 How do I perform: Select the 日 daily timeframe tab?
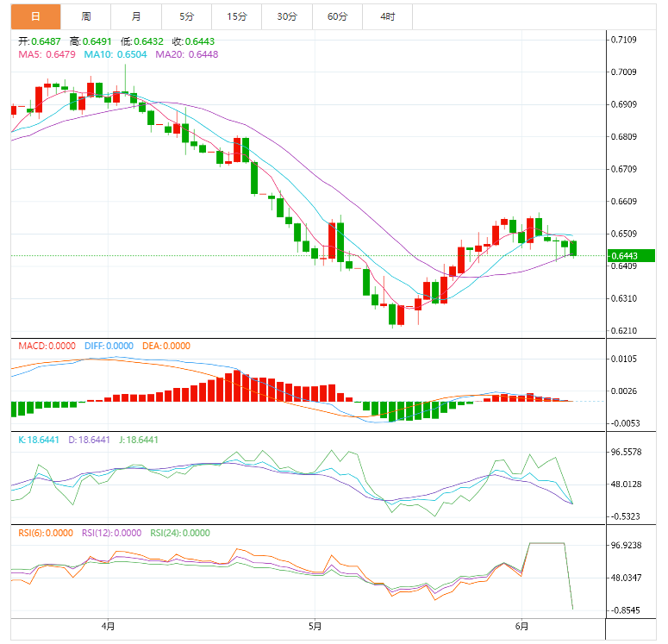click(36, 16)
